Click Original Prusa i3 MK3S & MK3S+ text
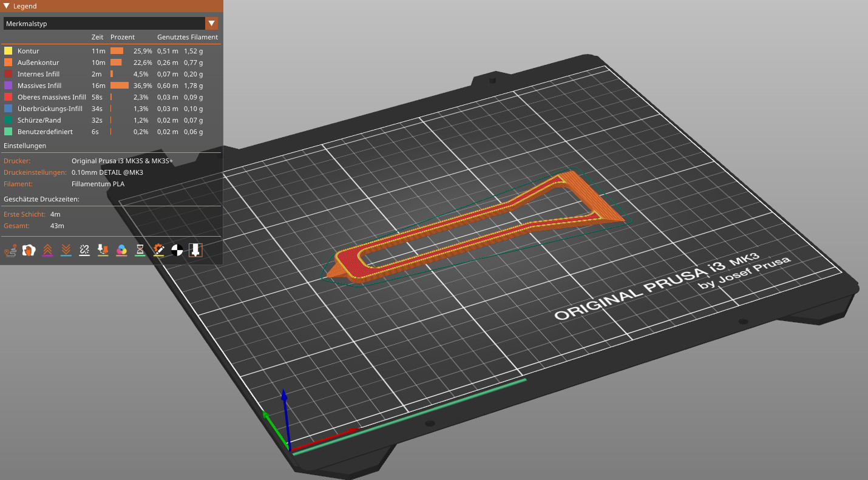Viewport: 868px width, 480px height. [x=123, y=161]
